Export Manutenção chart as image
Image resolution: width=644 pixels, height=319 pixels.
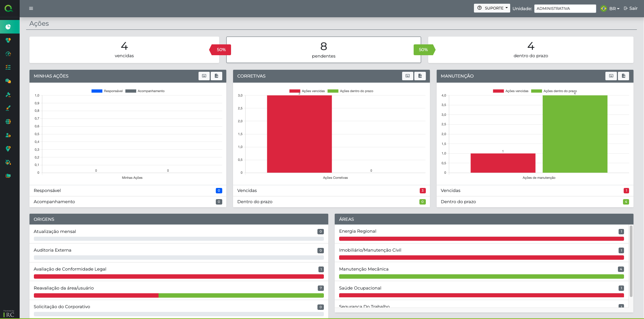tap(611, 76)
